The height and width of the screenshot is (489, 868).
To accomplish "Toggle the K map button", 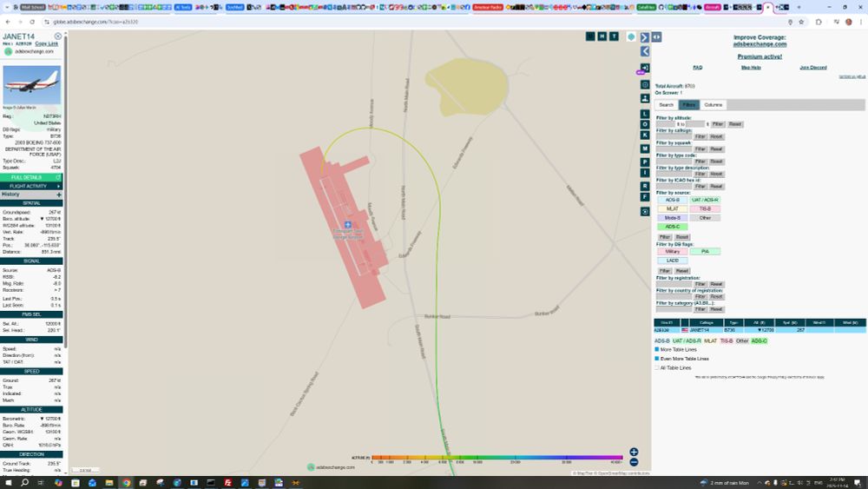I will [x=645, y=135].
